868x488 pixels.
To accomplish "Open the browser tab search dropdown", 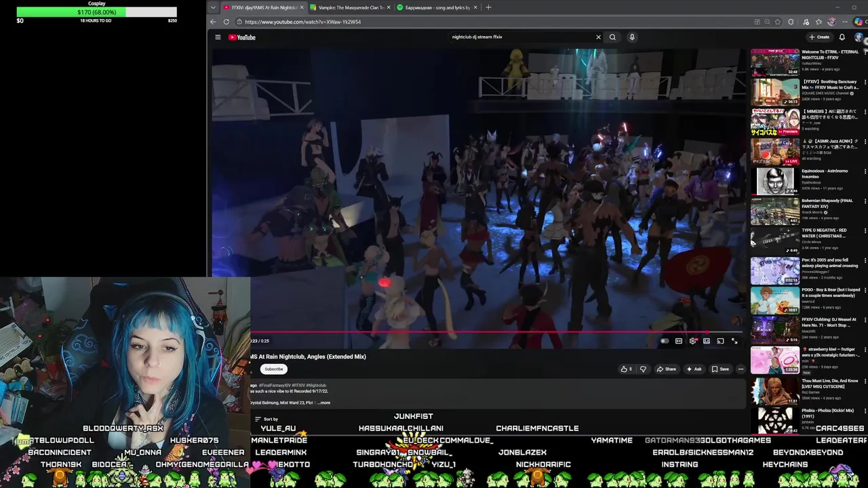I will tap(214, 7).
